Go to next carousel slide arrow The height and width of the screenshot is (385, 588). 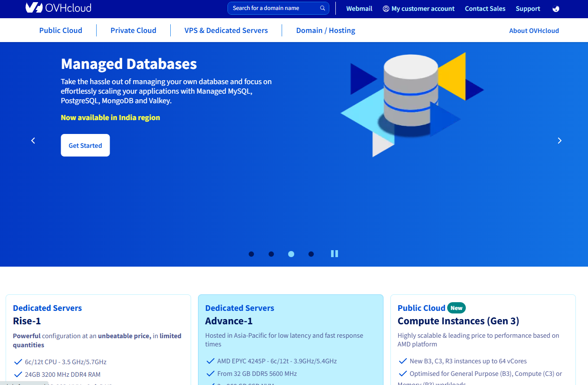click(559, 140)
